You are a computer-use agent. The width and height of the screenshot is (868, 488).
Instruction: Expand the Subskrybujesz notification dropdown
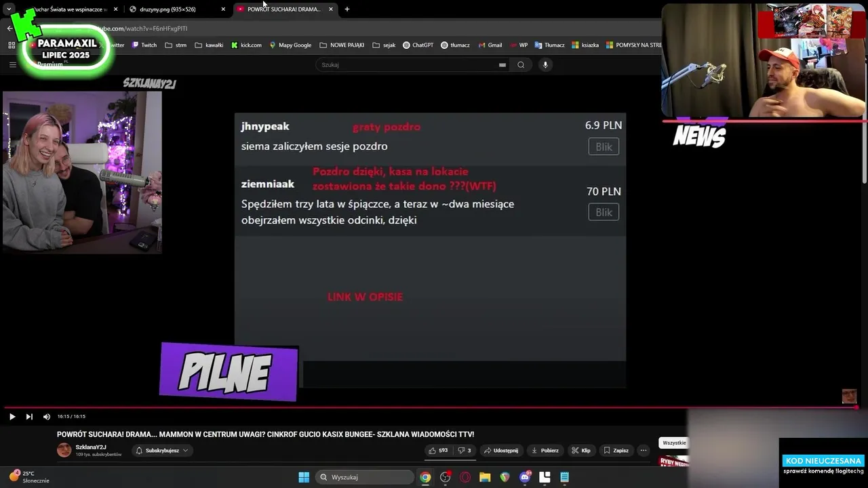(x=161, y=451)
